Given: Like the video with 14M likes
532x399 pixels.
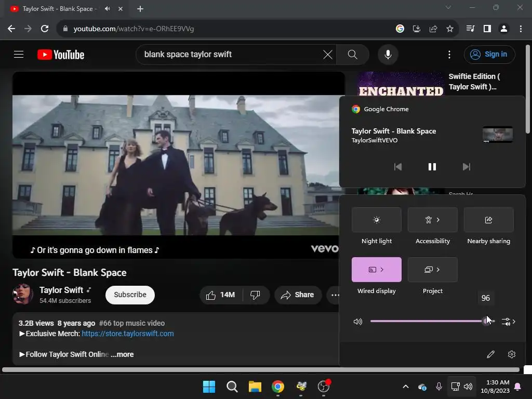Looking at the screenshot, I should [x=221, y=295].
